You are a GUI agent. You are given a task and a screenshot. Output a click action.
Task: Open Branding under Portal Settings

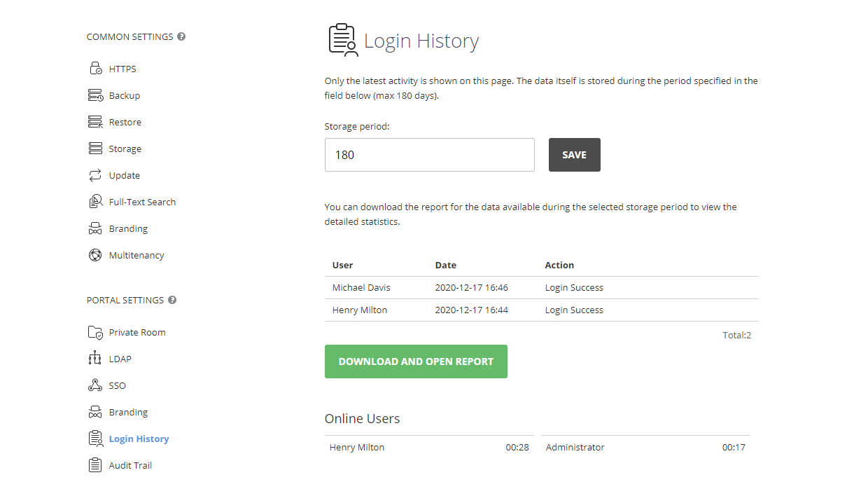(x=127, y=411)
